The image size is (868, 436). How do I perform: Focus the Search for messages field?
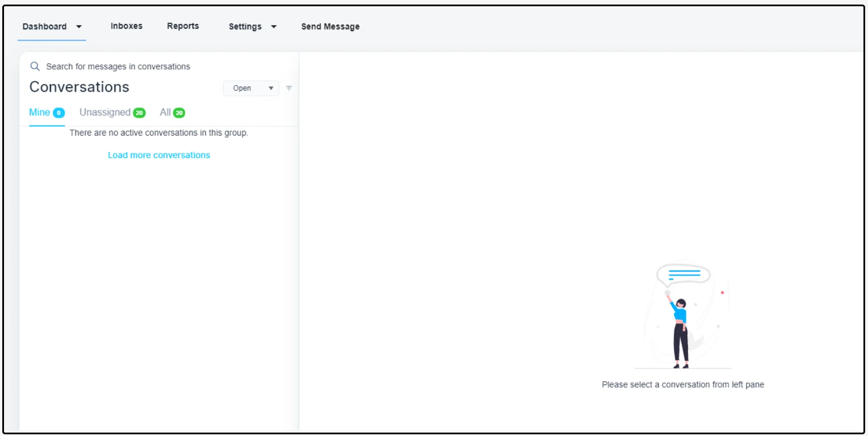(118, 67)
